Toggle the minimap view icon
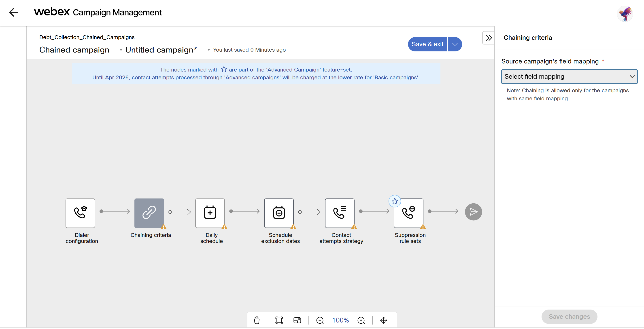This screenshot has height=329, width=644. [x=297, y=320]
